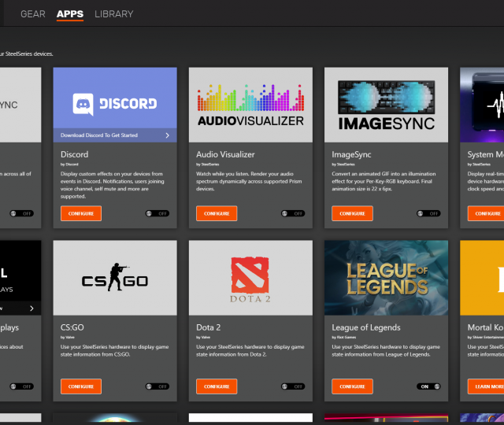Click the System Monitor waveform icon
504x425 pixels.
[x=491, y=105]
